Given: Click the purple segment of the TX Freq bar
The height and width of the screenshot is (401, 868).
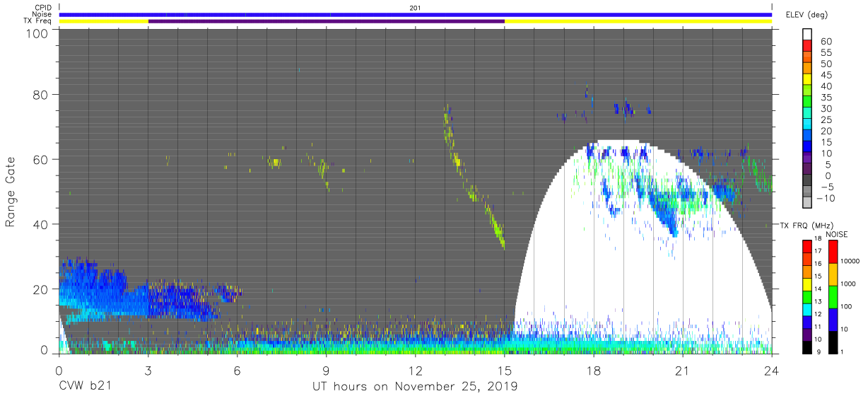Looking at the screenshot, I should coord(326,21).
